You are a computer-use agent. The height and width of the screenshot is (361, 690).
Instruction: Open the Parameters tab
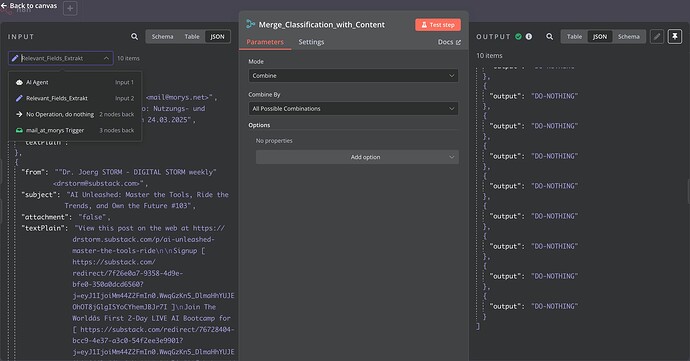[x=265, y=42]
